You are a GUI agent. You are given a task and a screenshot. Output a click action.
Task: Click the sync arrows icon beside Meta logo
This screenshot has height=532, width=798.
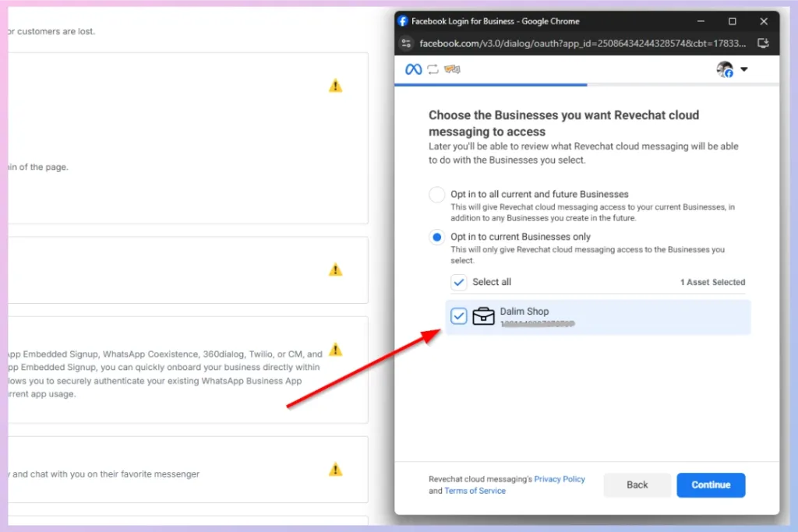point(433,69)
